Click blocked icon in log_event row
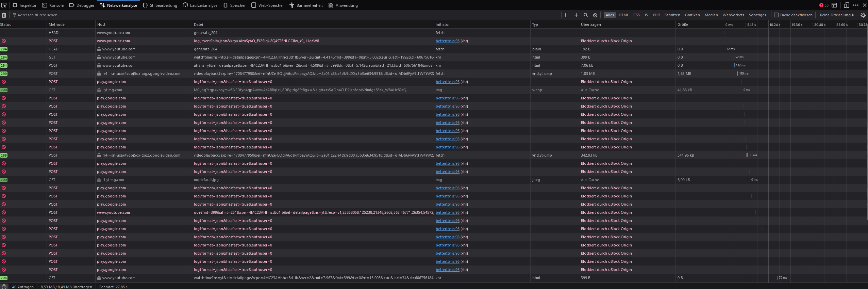Screen dimensions: 868x289 4,41
